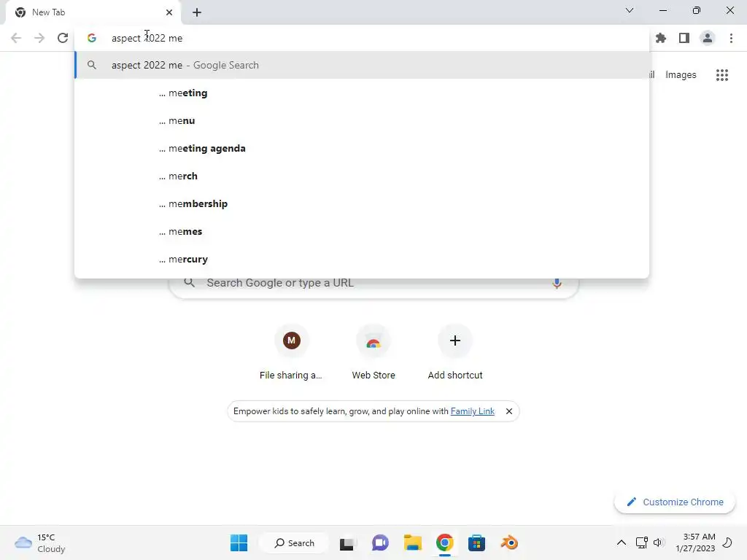This screenshot has height=560, width=747.
Task: Open the Chat app on taskbar
Action: 380,542
